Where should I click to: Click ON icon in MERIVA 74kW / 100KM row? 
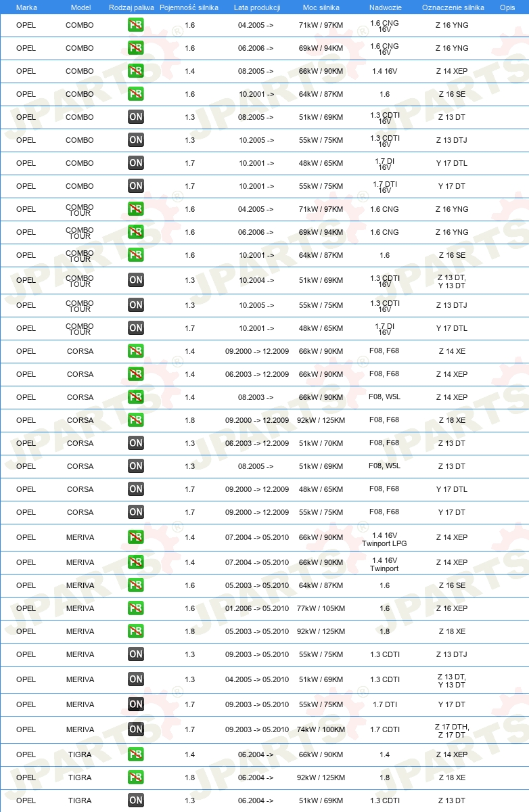tap(135, 729)
